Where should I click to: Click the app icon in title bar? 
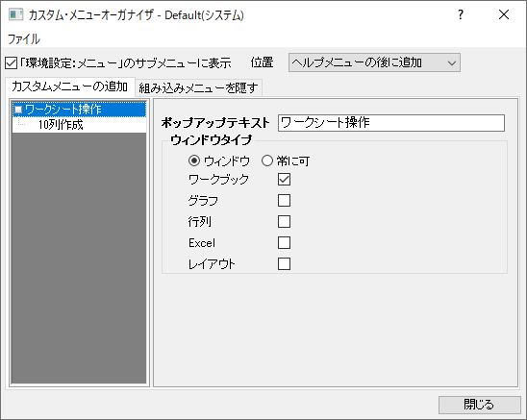pos(15,14)
